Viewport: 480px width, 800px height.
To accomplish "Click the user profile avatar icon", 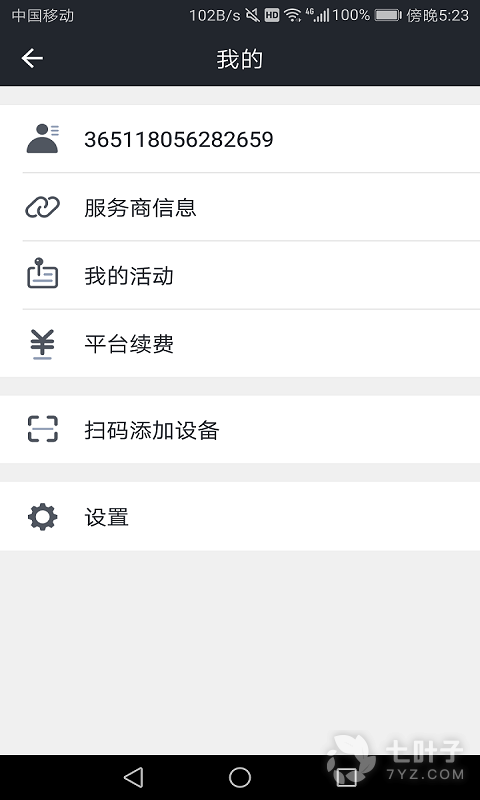I will click(42, 138).
